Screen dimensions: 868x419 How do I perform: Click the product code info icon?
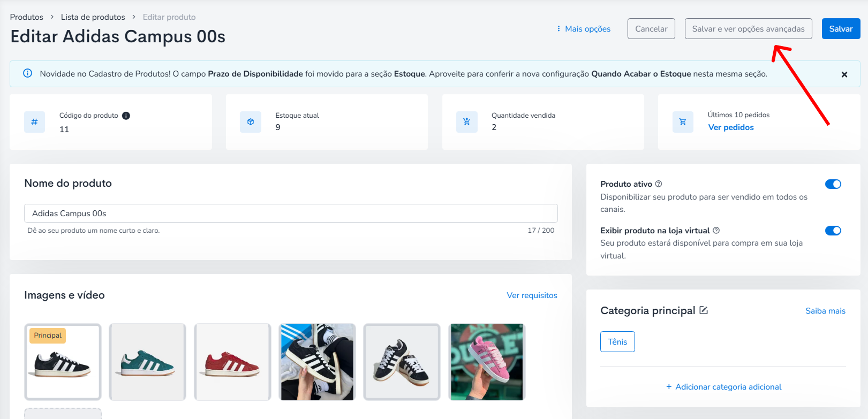click(x=126, y=116)
